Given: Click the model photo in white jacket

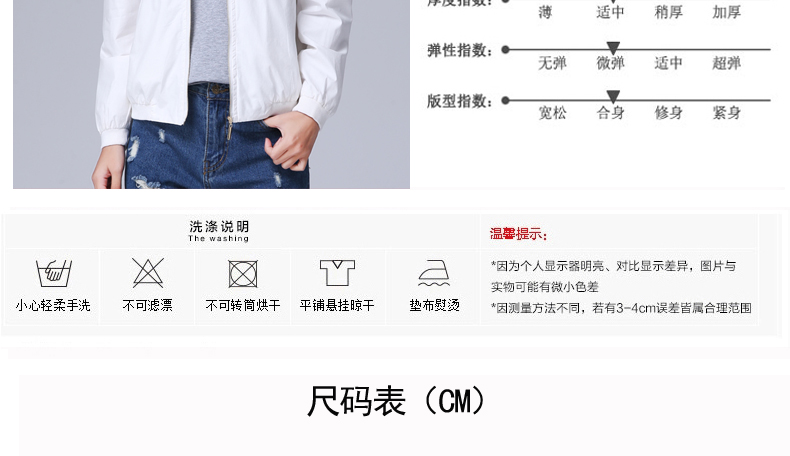Looking at the screenshot, I should click(211, 94).
